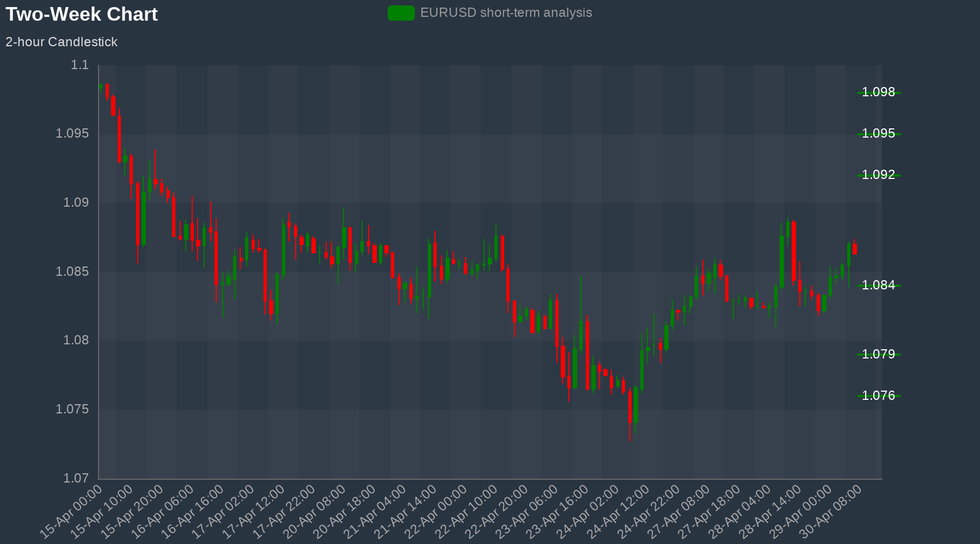
Task: Toggle the EURUSD short-term analysis legend label
Action: (506, 13)
